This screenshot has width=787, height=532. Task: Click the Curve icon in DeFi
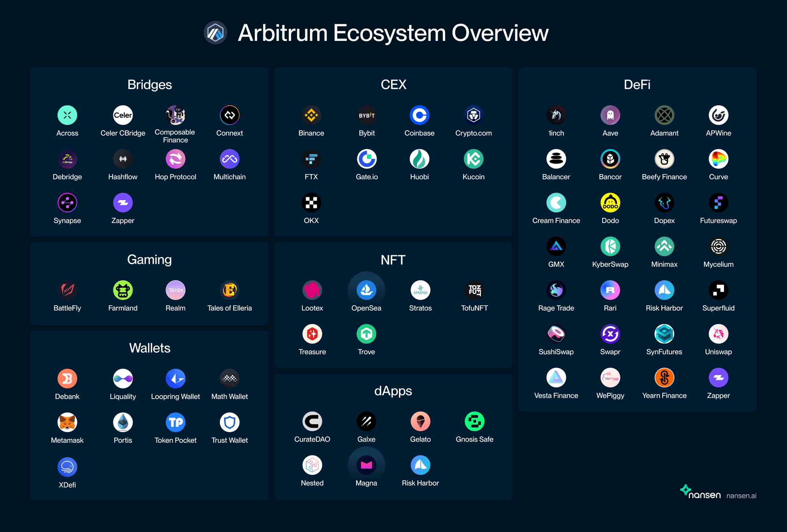718,158
